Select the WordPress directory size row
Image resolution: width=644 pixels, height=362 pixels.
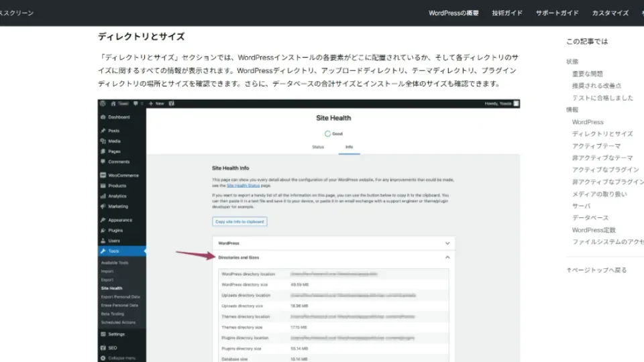[x=333, y=284]
